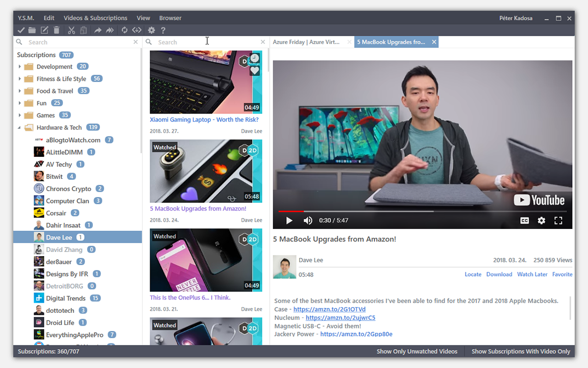Click the paste clipboard toolbar icon
This screenshot has height=368, width=588.
tap(84, 30)
